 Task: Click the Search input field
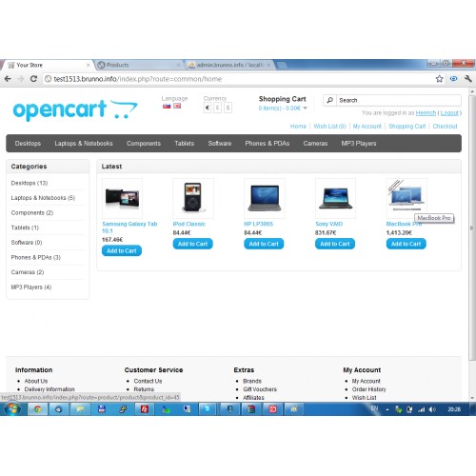coord(398,100)
